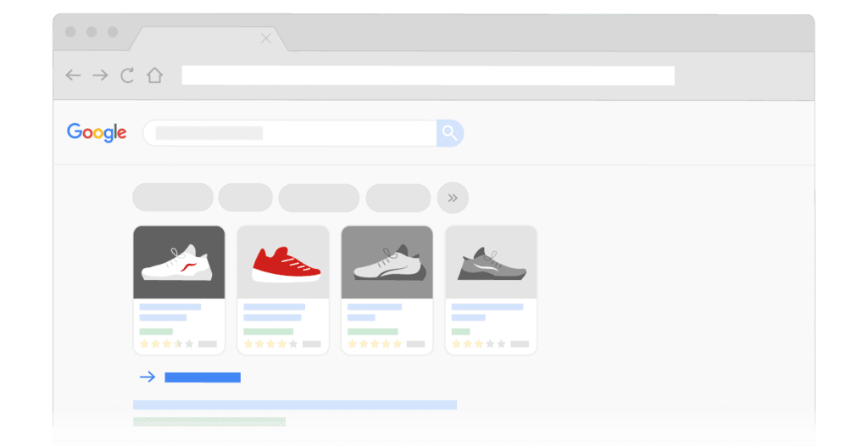This screenshot has height=447, width=868.
Task: Go to the browser home icon
Action: tap(154, 75)
